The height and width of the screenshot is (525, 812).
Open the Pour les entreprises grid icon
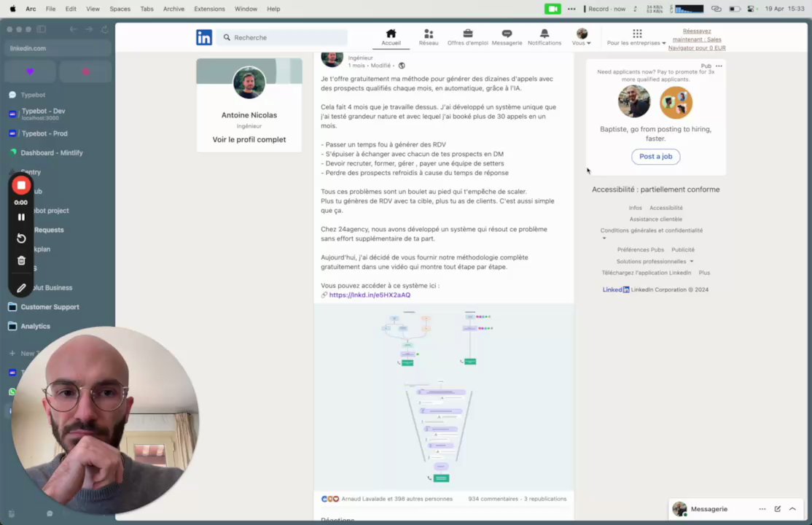(x=637, y=34)
